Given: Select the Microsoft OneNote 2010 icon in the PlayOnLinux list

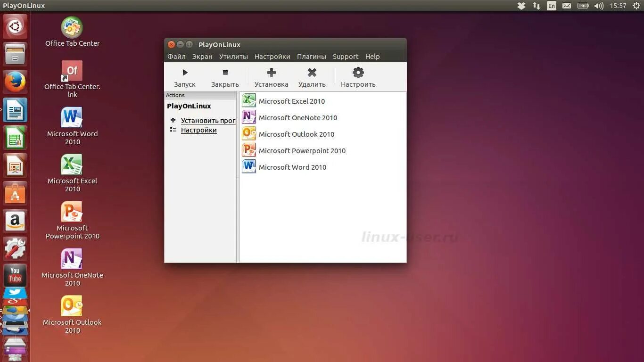Looking at the screenshot, I should pyautogui.click(x=248, y=117).
